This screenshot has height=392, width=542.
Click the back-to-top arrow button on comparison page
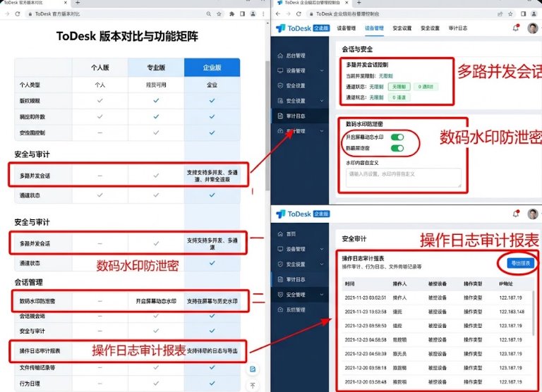pos(253,385)
